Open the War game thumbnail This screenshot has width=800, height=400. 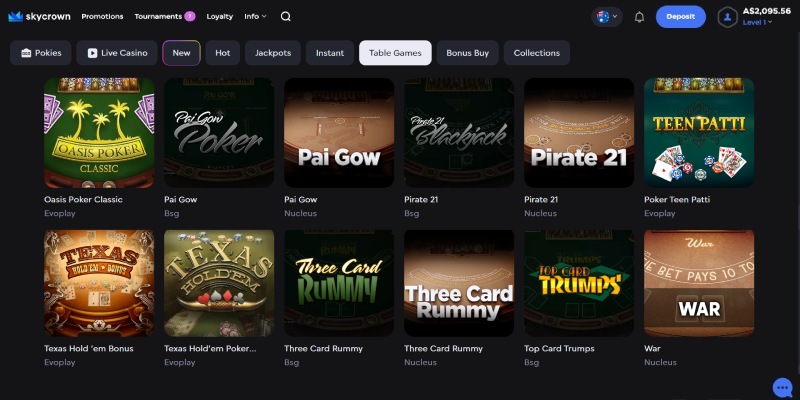(699, 283)
